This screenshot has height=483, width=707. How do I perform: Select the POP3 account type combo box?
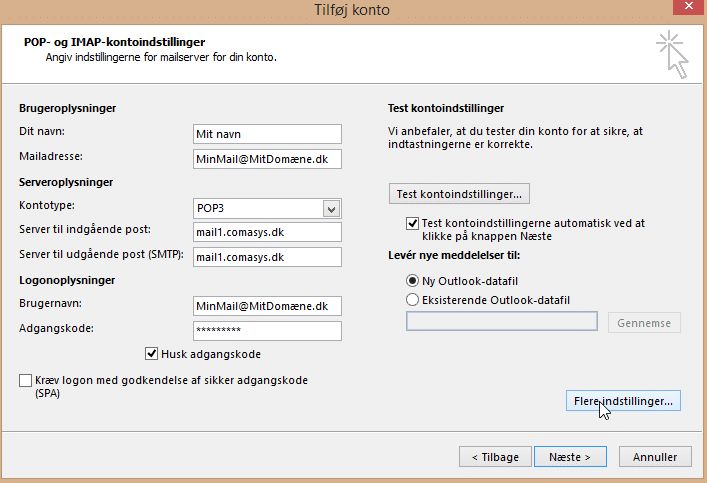click(267, 208)
